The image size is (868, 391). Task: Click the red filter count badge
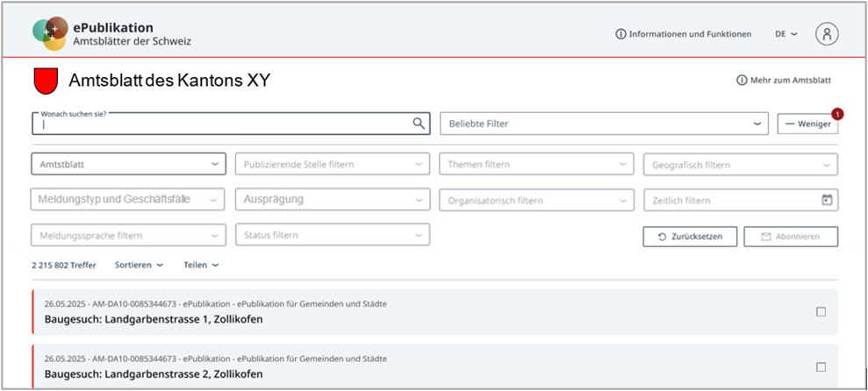pyautogui.click(x=837, y=113)
